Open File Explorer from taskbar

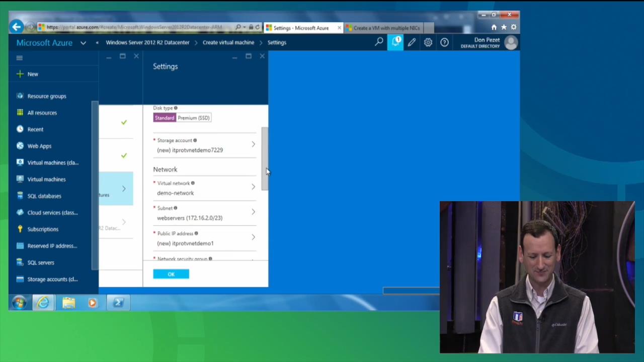click(68, 303)
